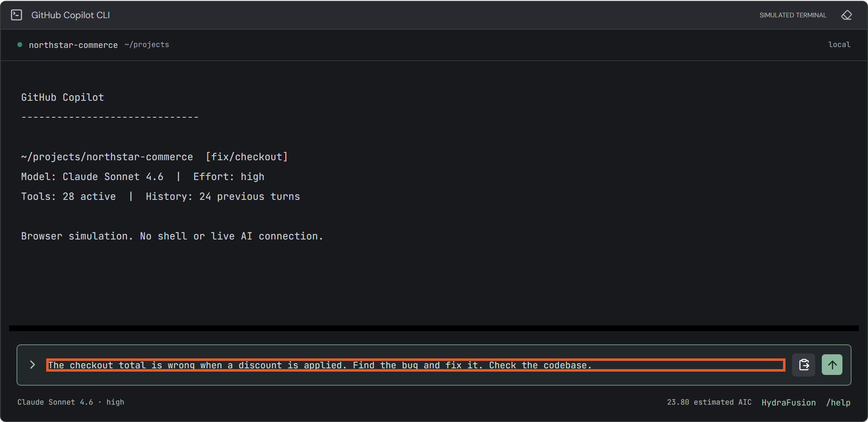Click the History: 24 previous turns text
This screenshot has height=422, width=868.
[x=223, y=197]
